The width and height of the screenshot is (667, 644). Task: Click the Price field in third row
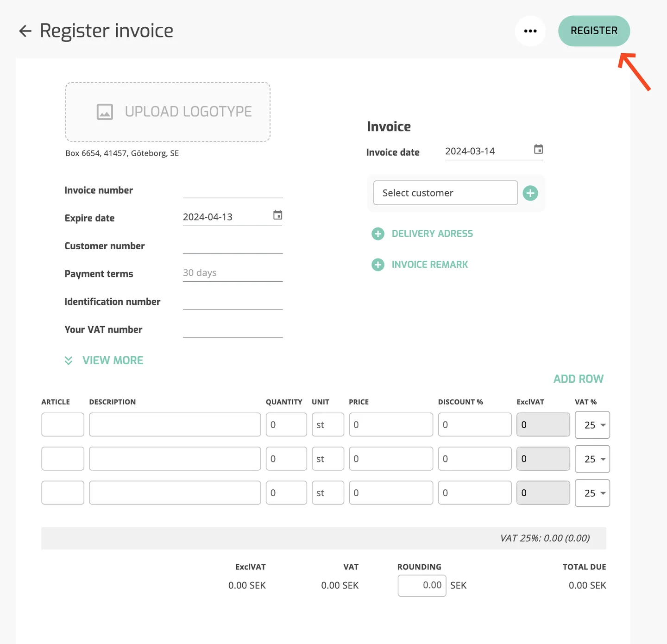(391, 492)
